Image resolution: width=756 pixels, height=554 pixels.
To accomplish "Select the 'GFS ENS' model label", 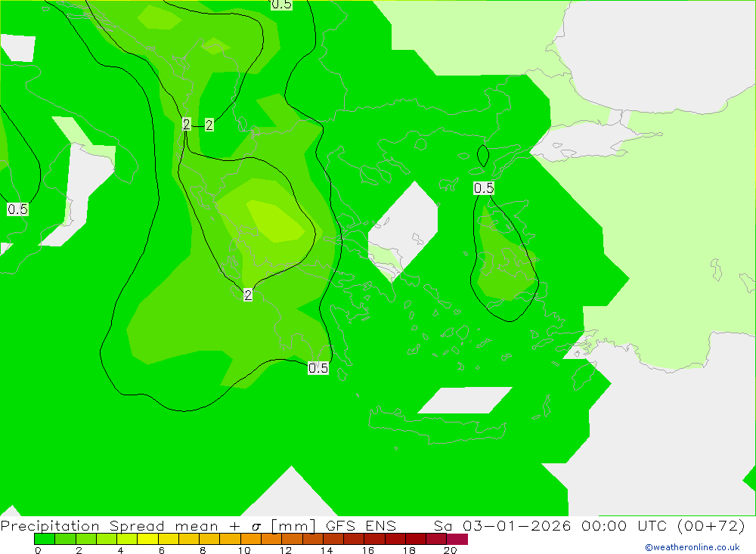I will click(361, 526).
